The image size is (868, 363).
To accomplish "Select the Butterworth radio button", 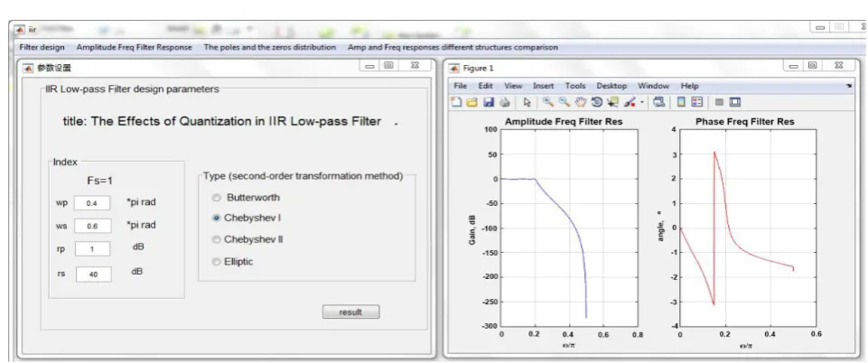I will click(217, 198).
